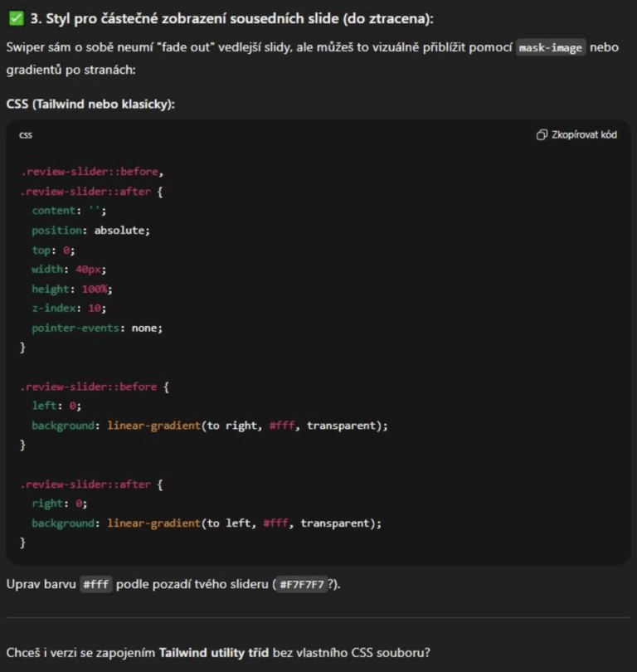Click the "linear-gradient(to right" background line
This screenshot has height=672, width=637.
209,426
